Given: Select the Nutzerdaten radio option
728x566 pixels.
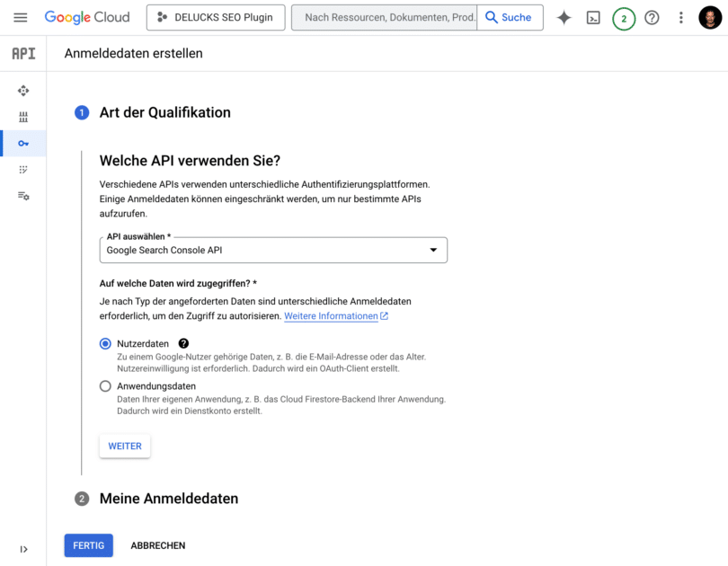Looking at the screenshot, I should coord(105,344).
